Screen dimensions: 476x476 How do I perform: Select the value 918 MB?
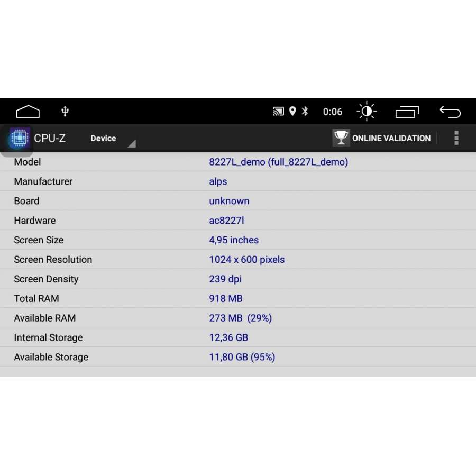point(225,298)
